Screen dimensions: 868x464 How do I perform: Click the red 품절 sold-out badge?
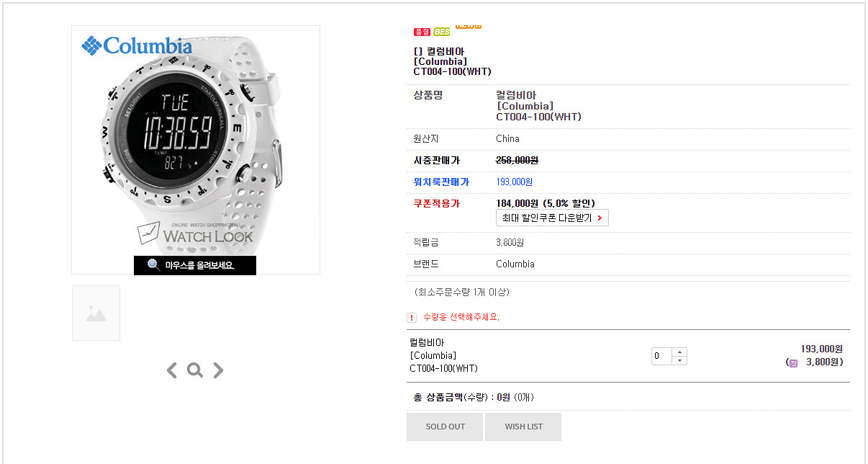(x=422, y=32)
